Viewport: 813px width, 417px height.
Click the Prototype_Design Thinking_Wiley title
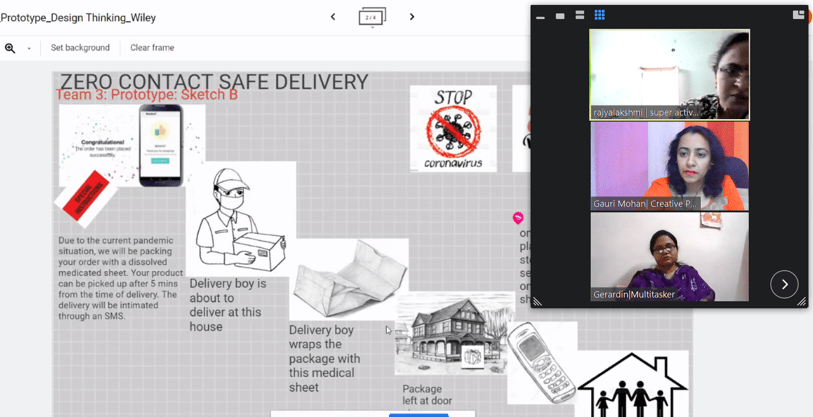pyautogui.click(x=79, y=18)
